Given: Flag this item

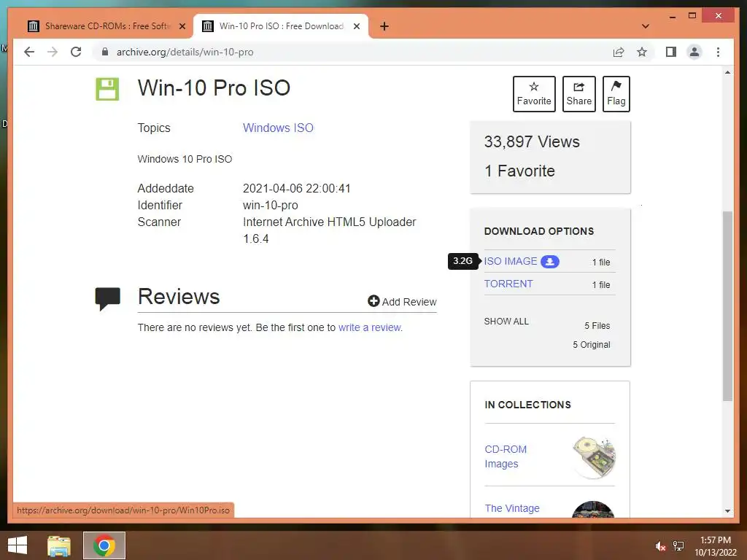Looking at the screenshot, I should tap(616, 94).
